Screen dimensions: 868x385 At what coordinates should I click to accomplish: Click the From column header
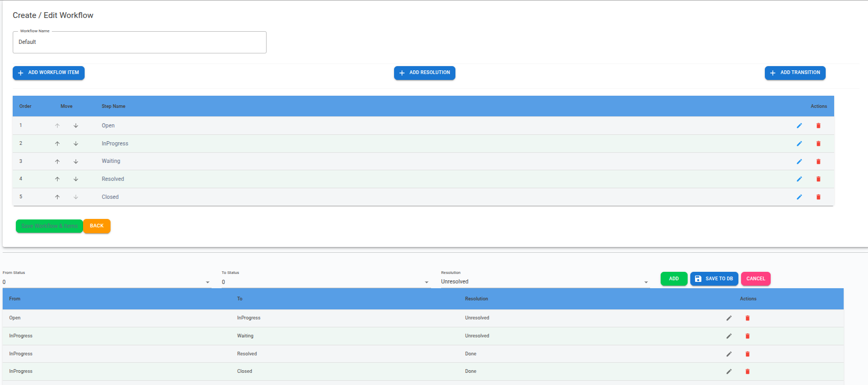pos(15,299)
